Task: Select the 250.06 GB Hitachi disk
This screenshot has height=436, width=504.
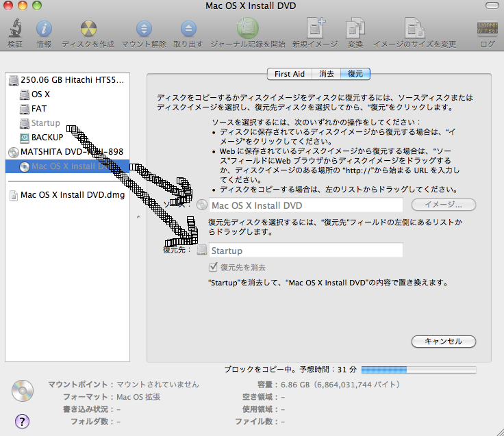Action: tap(66, 79)
